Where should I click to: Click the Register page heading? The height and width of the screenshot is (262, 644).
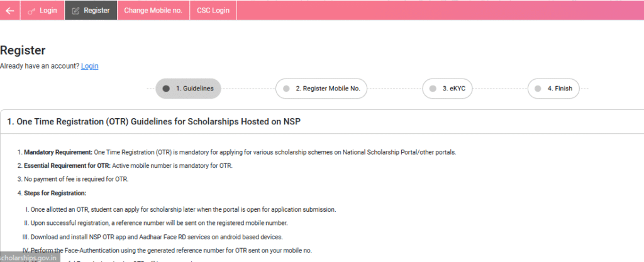(23, 51)
